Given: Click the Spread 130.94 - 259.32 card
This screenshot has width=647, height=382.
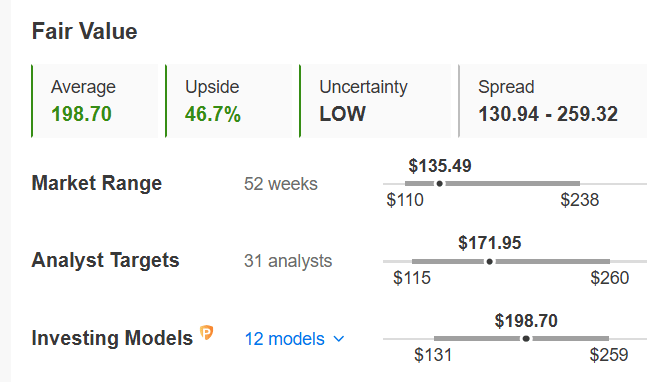Looking at the screenshot, I should (553, 101).
